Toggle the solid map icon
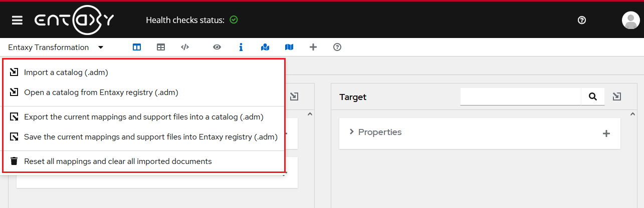Image resolution: width=644 pixels, height=208 pixels. click(289, 47)
